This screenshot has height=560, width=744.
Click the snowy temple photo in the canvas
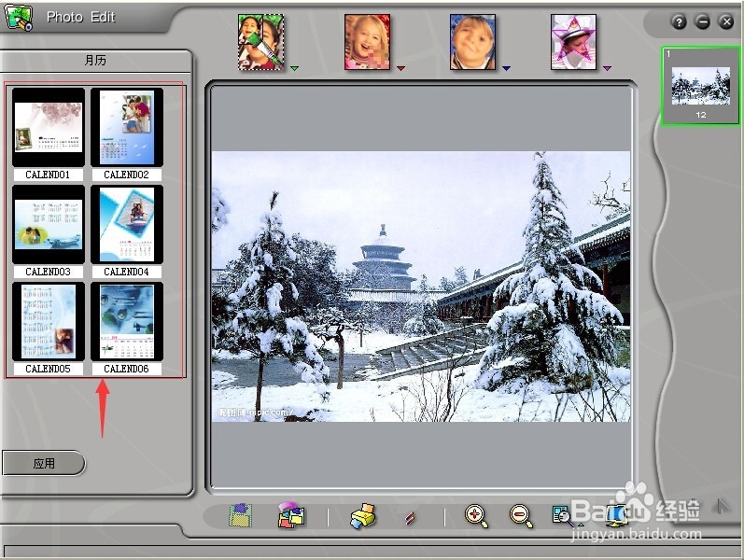tap(421, 287)
